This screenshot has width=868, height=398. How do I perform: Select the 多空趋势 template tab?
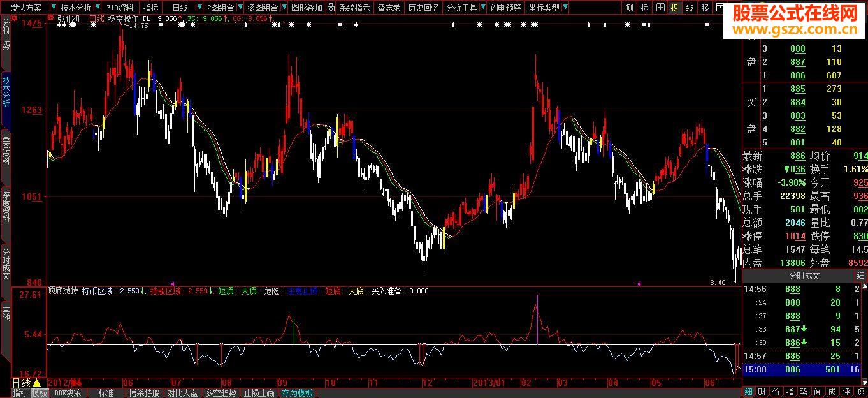coord(221,393)
